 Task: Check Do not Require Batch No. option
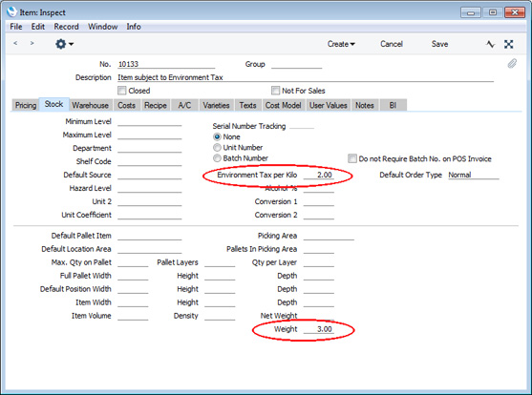point(352,158)
